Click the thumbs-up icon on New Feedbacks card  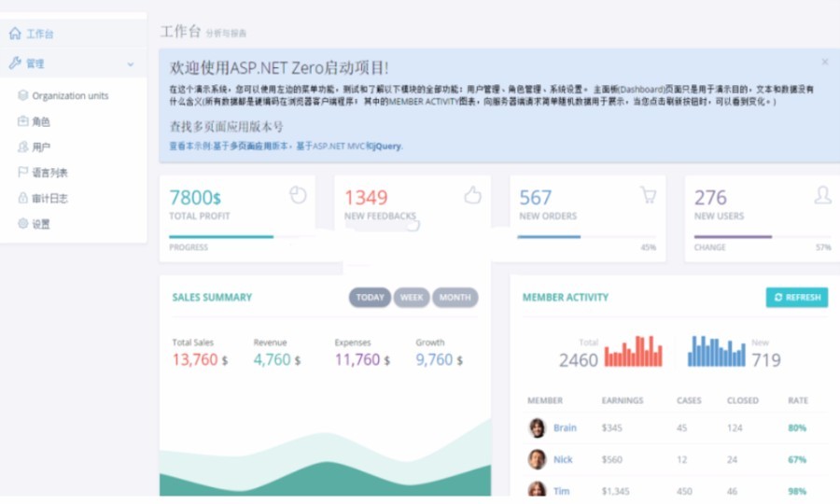472,195
